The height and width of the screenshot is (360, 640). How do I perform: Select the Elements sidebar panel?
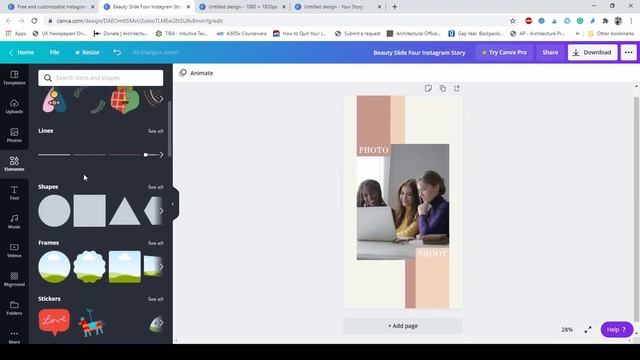coord(14,164)
